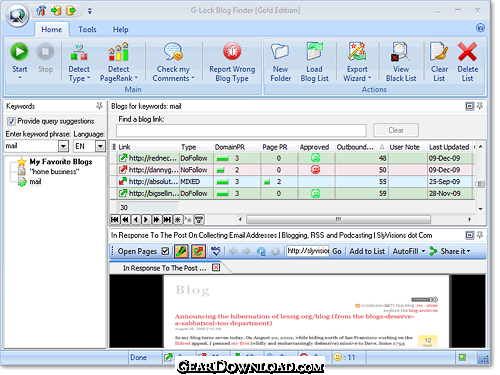Image resolution: width=500 pixels, height=375 pixels.
Task: Open the EN language dropdown
Action: click(x=100, y=146)
